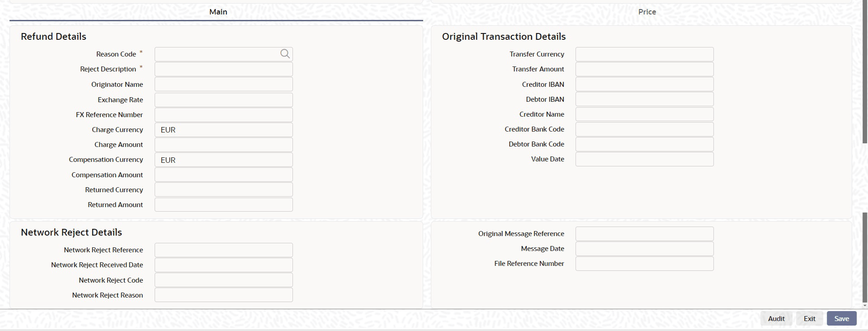Click Charge Currency field showing EUR
Viewport: 868px width, 331px height.
click(x=224, y=130)
